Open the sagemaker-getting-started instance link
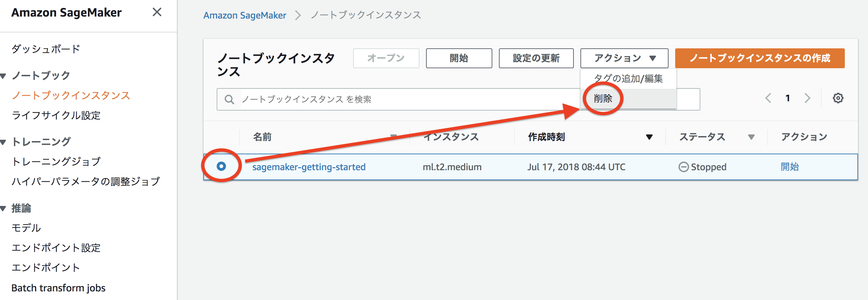 coord(309,167)
